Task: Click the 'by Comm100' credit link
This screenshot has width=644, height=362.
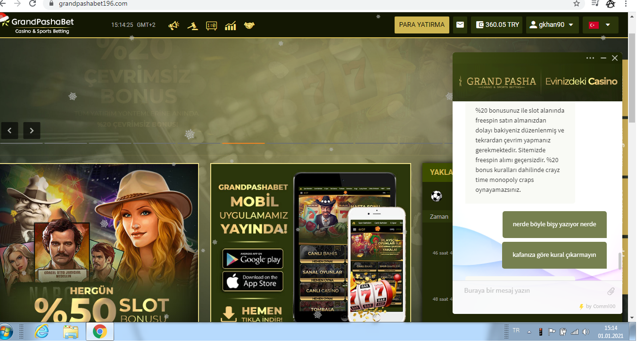Action: pos(597,306)
